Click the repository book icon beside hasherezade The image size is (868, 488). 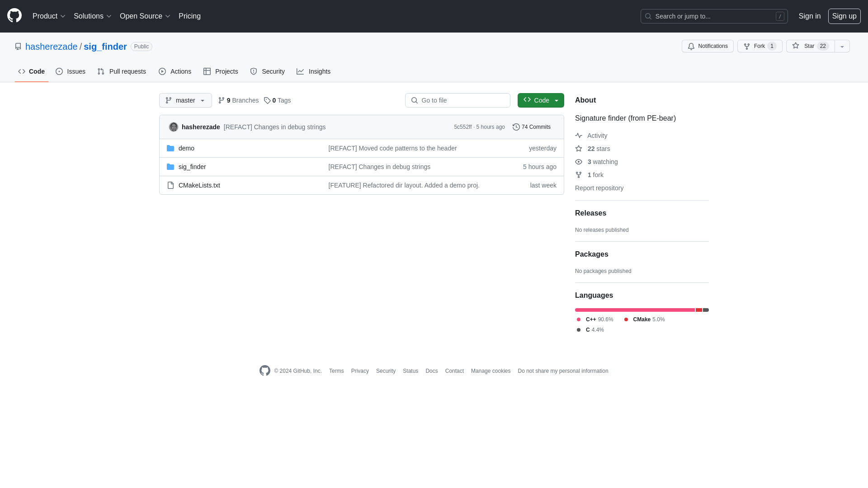(x=18, y=47)
